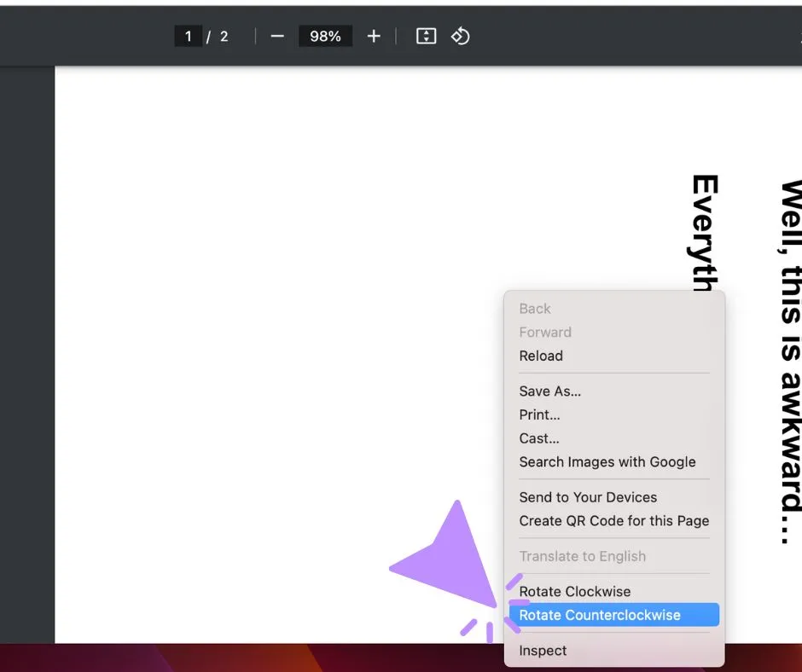Click Reload in the context menu
The width and height of the screenshot is (802, 672).
tap(541, 356)
